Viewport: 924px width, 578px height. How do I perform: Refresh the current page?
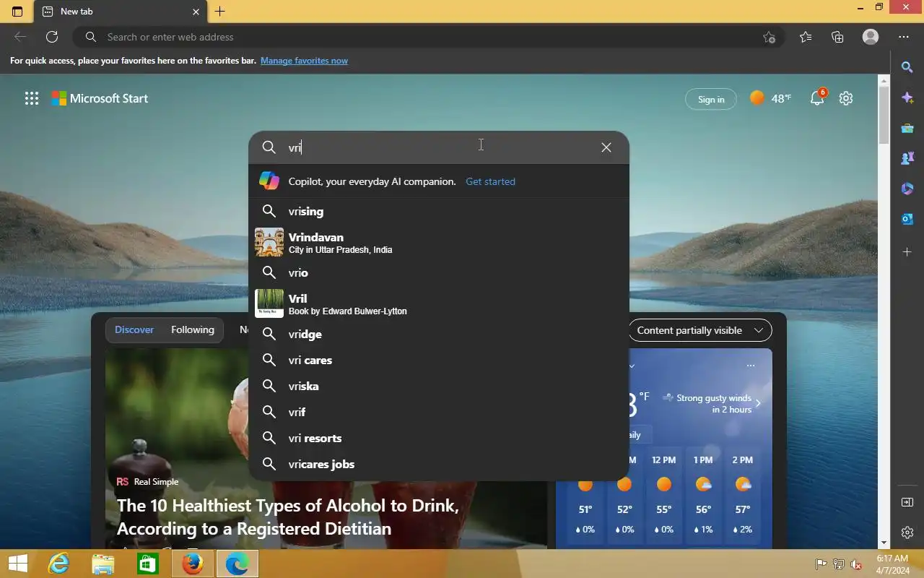pos(52,37)
